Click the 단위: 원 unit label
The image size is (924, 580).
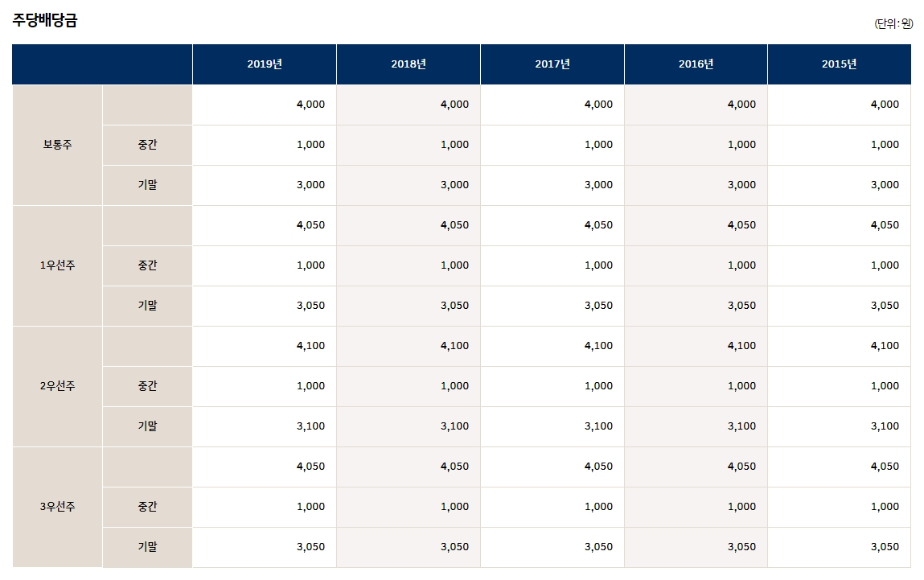[893, 23]
